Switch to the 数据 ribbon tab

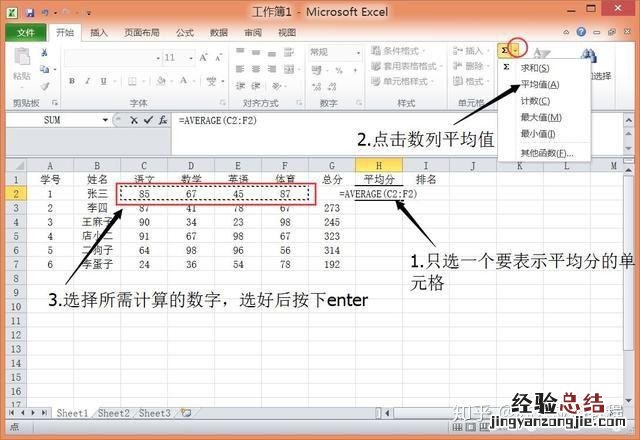[x=219, y=33]
